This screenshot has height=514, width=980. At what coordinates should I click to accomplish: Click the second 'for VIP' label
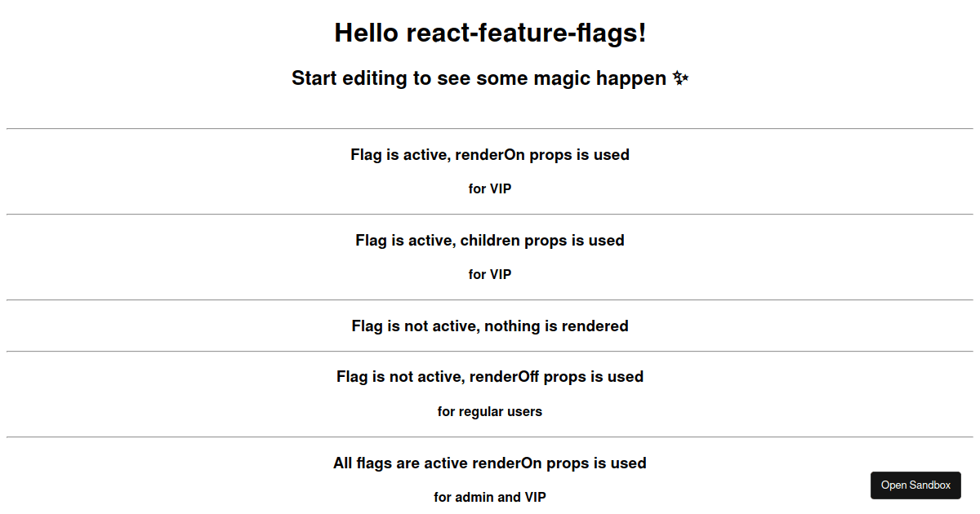[490, 274]
